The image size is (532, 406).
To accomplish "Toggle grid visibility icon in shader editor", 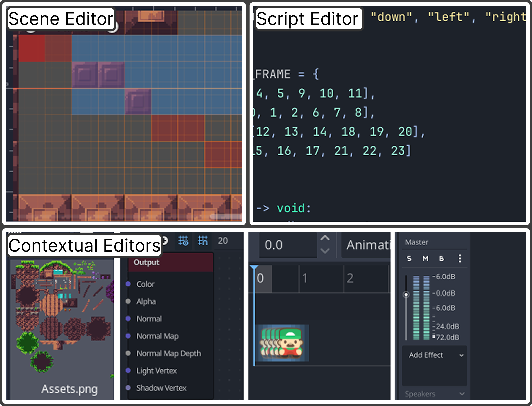I will pyautogui.click(x=183, y=240).
